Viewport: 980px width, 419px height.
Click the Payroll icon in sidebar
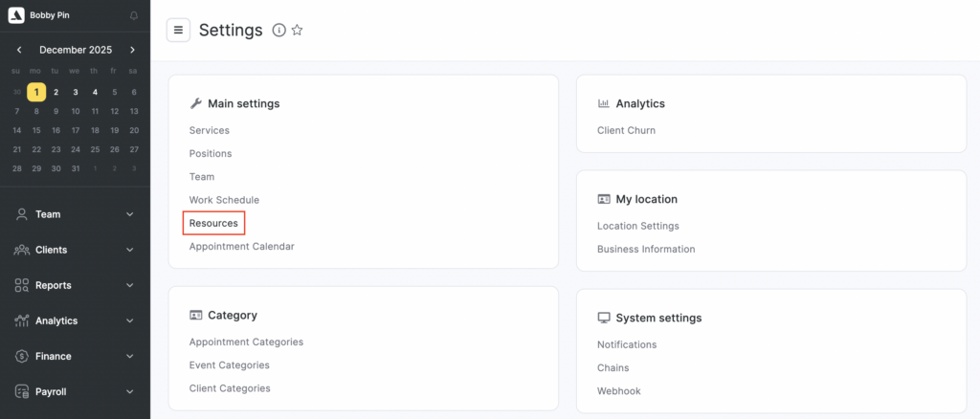(21, 391)
